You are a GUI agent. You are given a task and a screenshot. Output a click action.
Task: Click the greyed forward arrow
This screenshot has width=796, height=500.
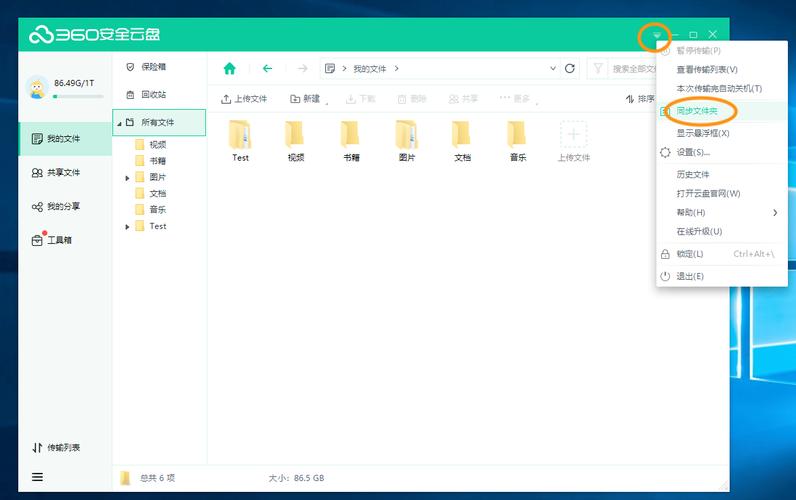[x=303, y=69]
